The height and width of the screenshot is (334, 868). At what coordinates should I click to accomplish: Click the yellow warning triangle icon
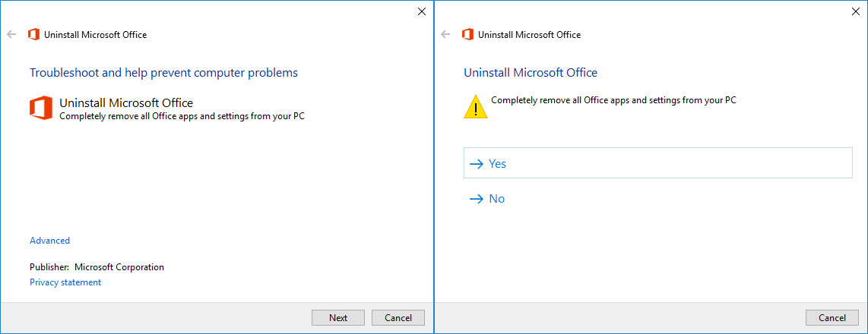click(476, 107)
